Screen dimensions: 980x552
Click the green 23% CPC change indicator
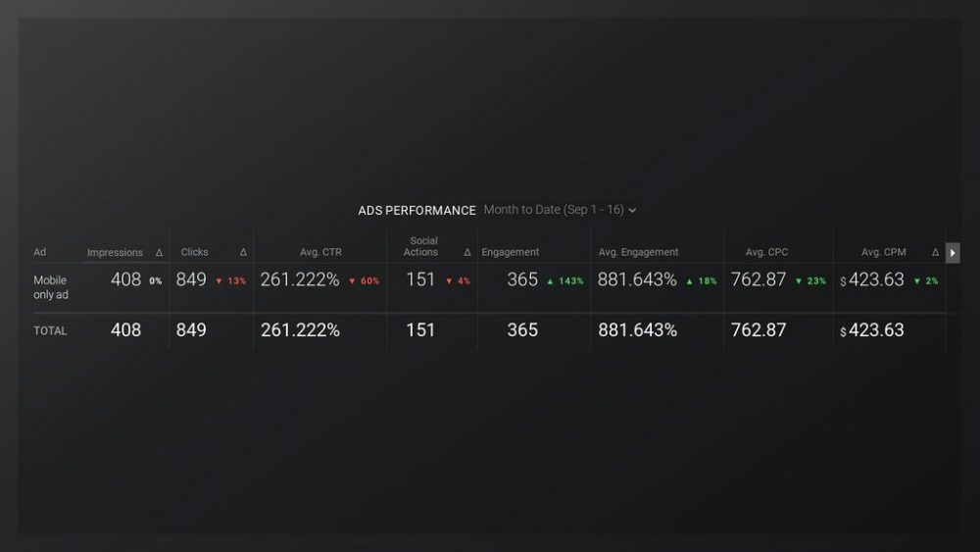[809, 281]
